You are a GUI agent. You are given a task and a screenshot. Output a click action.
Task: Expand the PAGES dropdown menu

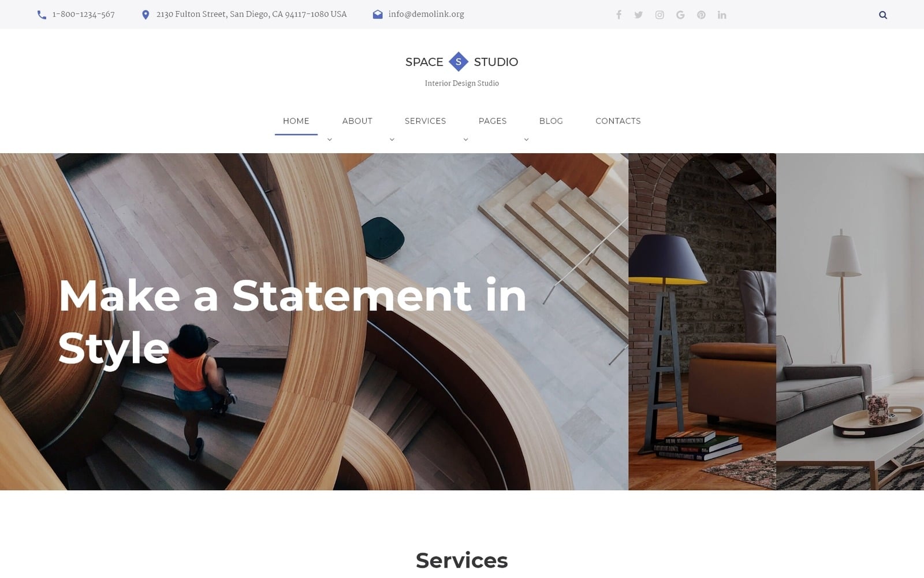[x=465, y=139]
